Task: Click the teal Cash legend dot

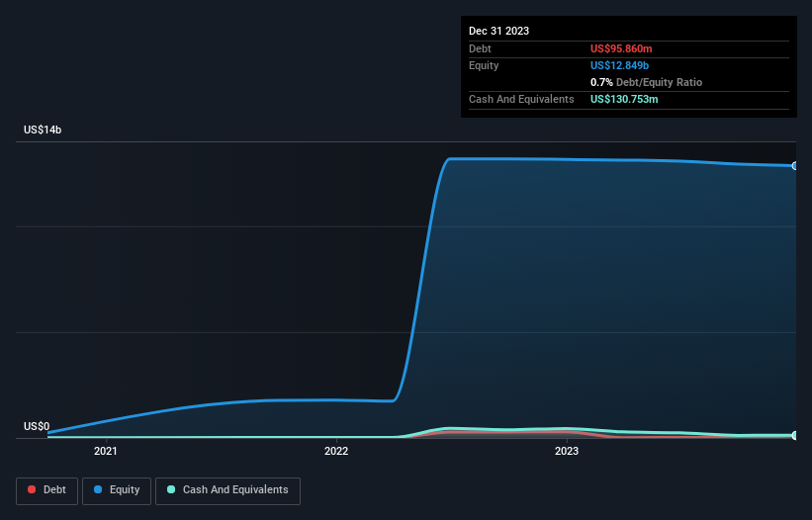Action: coord(171,489)
